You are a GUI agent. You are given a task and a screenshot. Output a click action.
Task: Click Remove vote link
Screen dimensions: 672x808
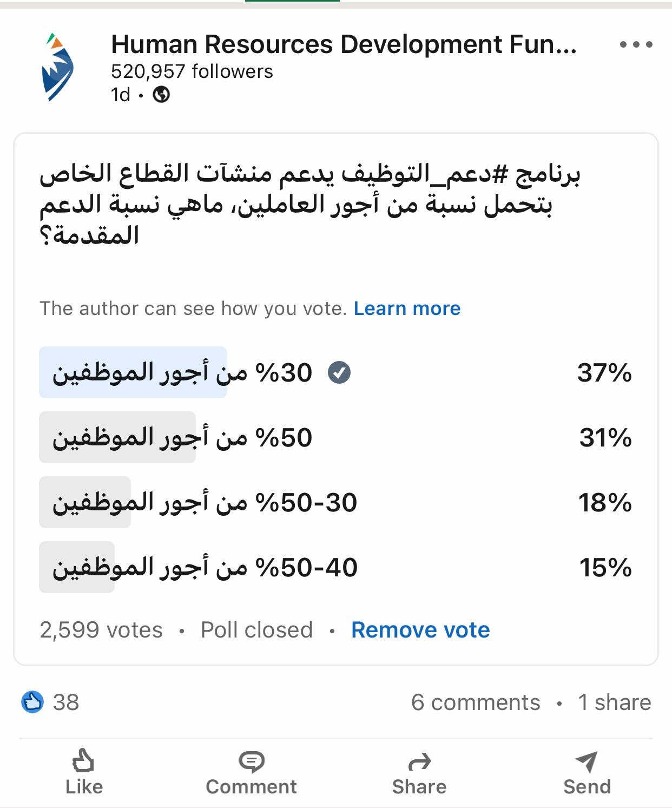click(420, 630)
